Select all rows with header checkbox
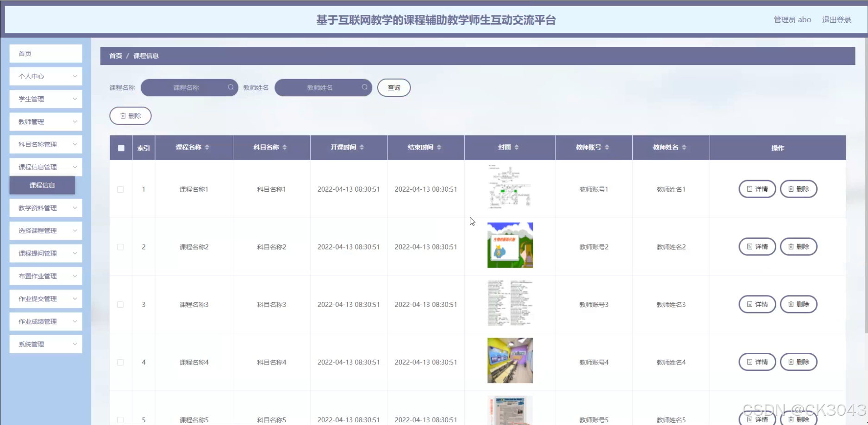This screenshot has height=425, width=868. pyautogui.click(x=121, y=148)
